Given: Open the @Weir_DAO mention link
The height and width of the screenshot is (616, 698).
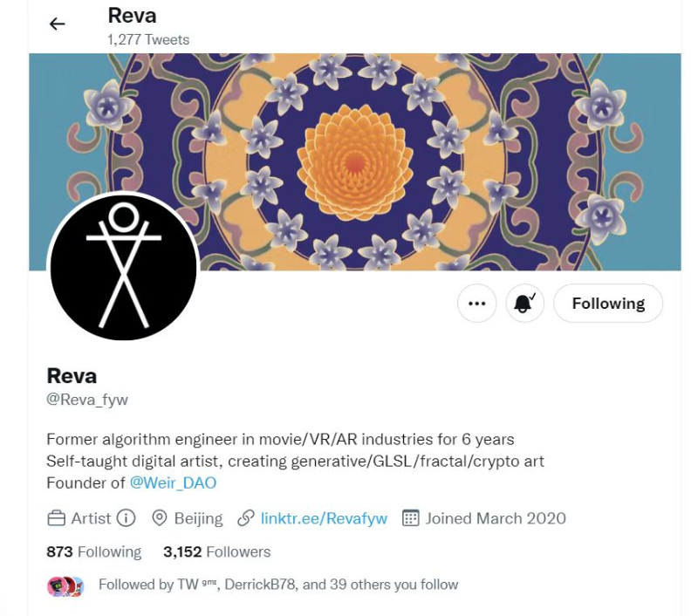Looking at the screenshot, I should pos(173,483).
